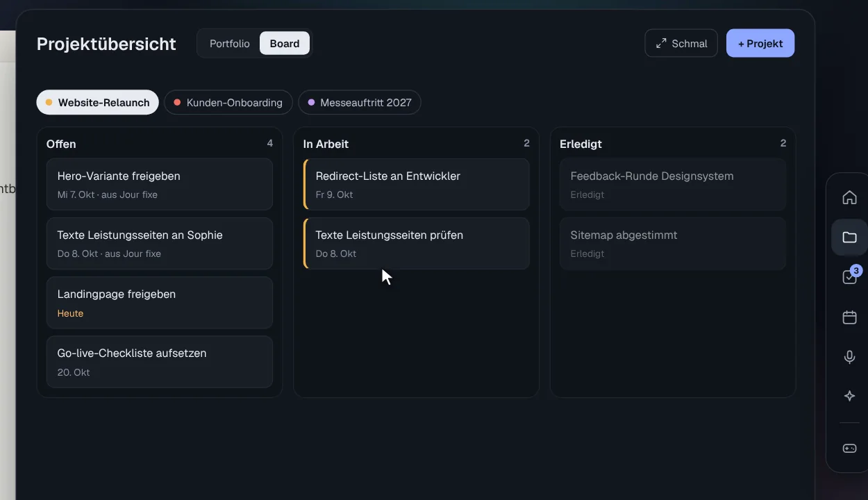Viewport: 868px width, 500px height.
Task: Switch to the Portfolio view
Action: pyautogui.click(x=230, y=43)
